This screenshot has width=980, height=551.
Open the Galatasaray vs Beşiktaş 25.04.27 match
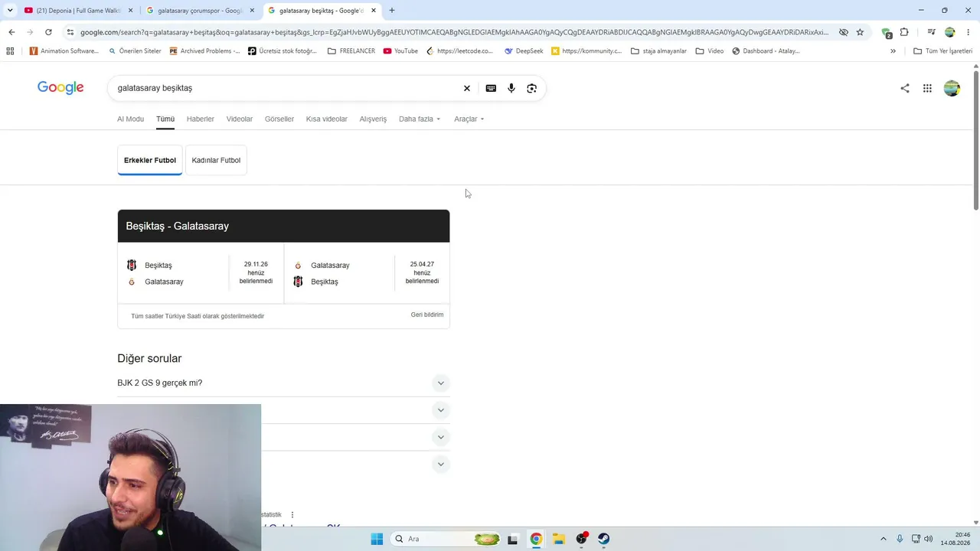coord(367,273)
